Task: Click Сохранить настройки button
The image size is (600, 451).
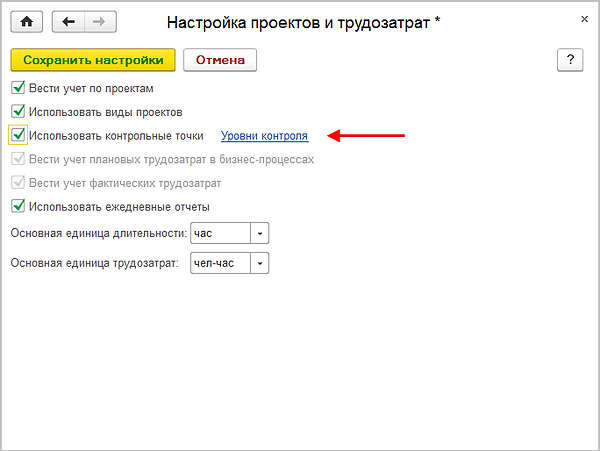Action: pyautogui.click(x=93, y=60)
